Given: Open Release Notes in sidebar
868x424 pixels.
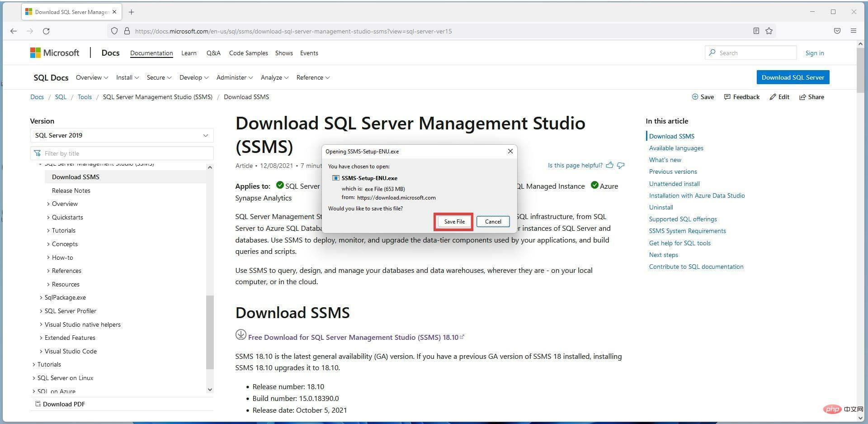Looking at the screenshot, I should click(x=71, y=191).
